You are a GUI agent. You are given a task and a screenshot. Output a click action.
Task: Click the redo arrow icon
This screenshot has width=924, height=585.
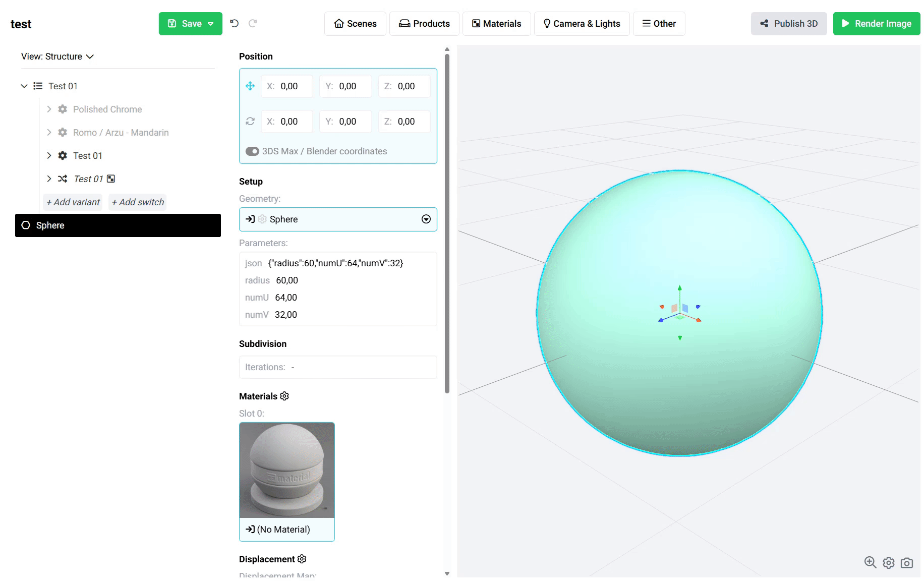253,23
